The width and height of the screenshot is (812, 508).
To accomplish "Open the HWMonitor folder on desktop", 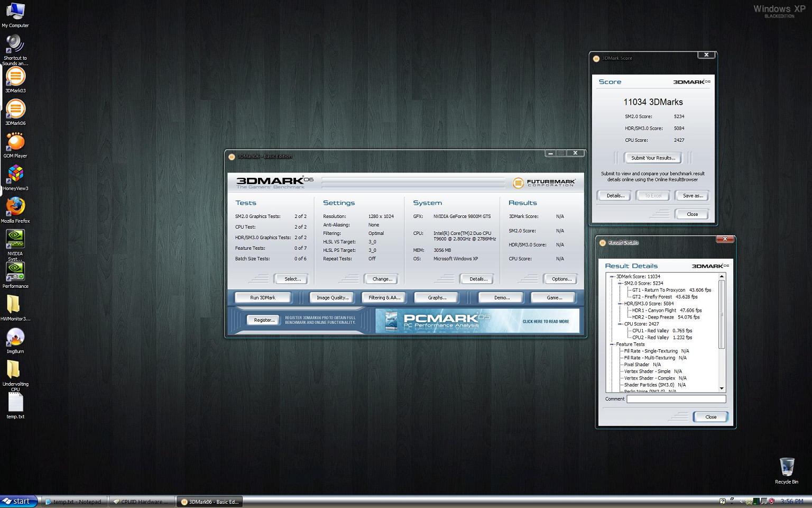I will click(x=15, y=308).
